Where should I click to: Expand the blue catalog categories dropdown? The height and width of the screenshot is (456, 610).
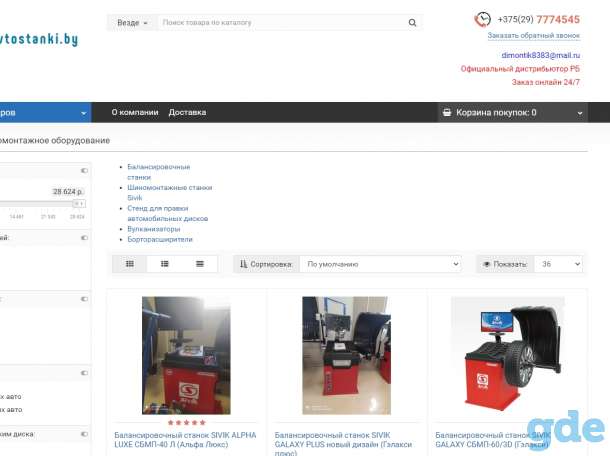point(46,113)
